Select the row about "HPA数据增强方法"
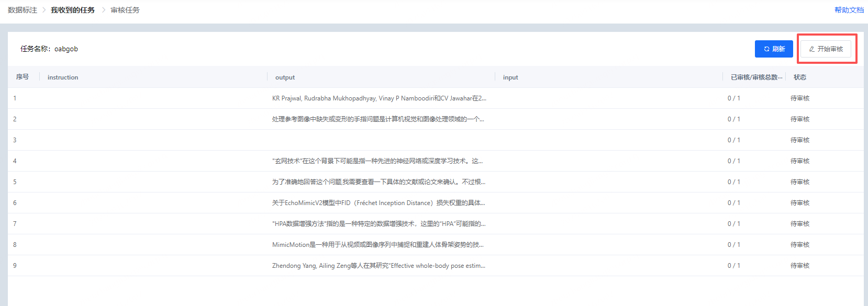This screenshot has width=868, height=306. click(x=436, y=223)
